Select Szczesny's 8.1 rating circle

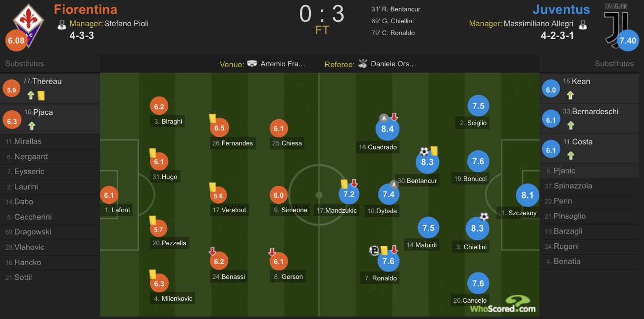(x=527, y=195)
